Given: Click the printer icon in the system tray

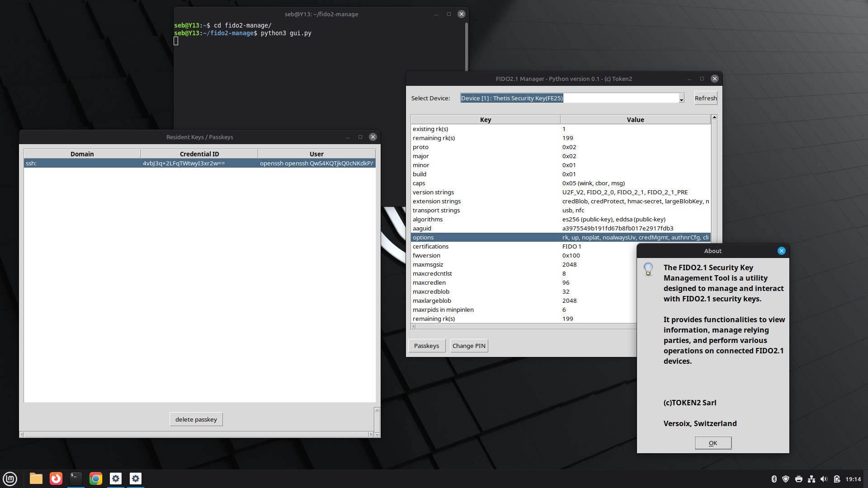Looking at the screenshot, I should pyautogui.click(x=799, y=479).
